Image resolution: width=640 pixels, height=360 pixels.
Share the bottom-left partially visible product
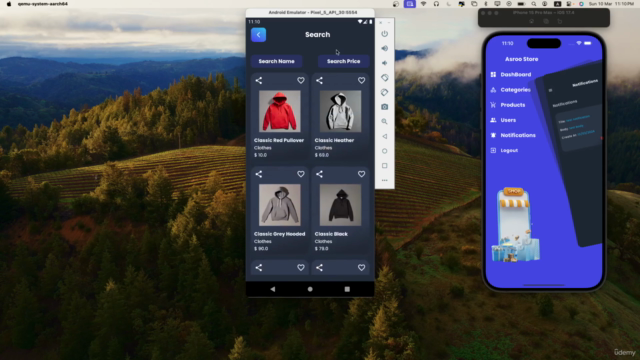coord(259,268)
